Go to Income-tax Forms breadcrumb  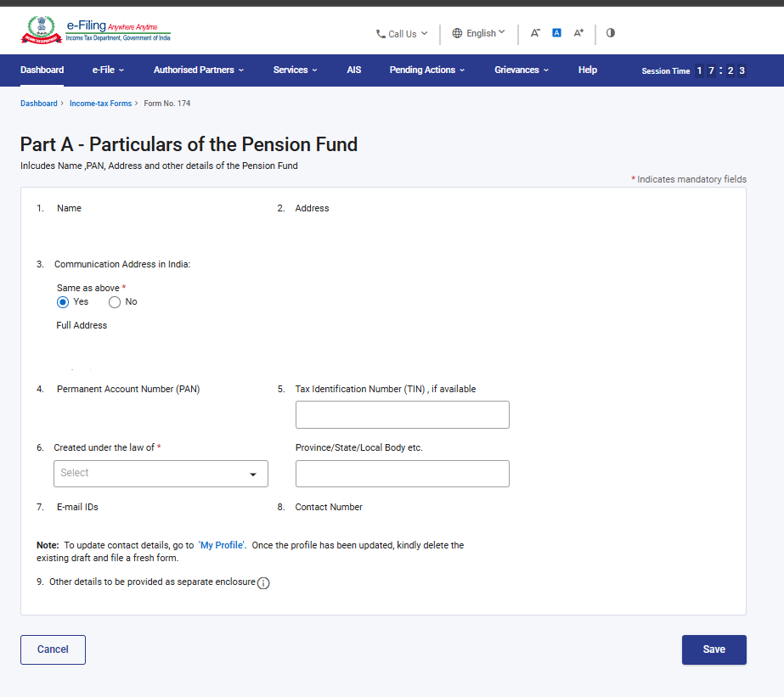click(100, 104)
